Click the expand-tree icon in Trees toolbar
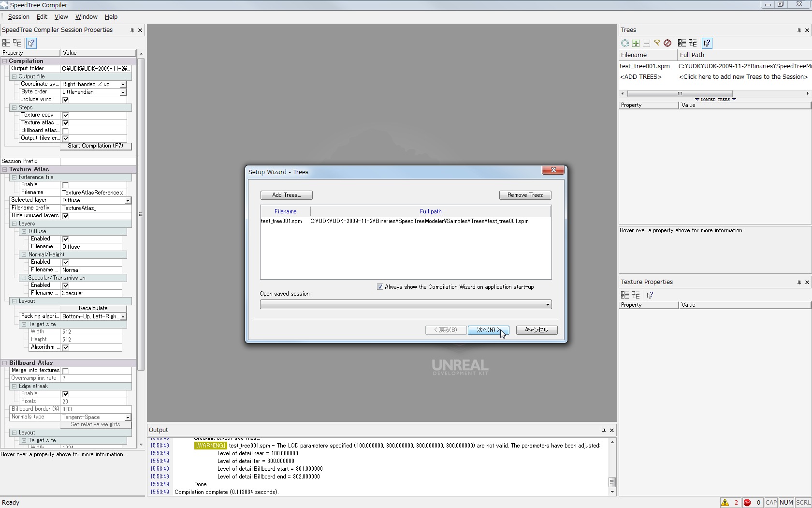This screenshot has width=812, height=508. point(693,43)
